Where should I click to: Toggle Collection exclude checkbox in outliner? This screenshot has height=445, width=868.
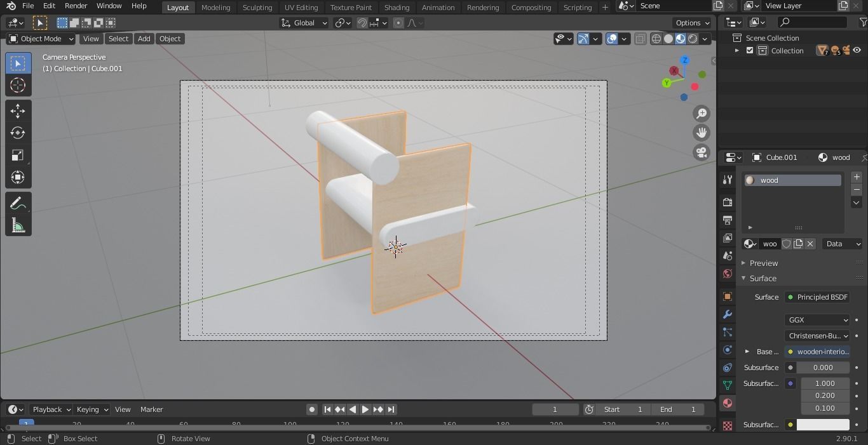(750, 51)
